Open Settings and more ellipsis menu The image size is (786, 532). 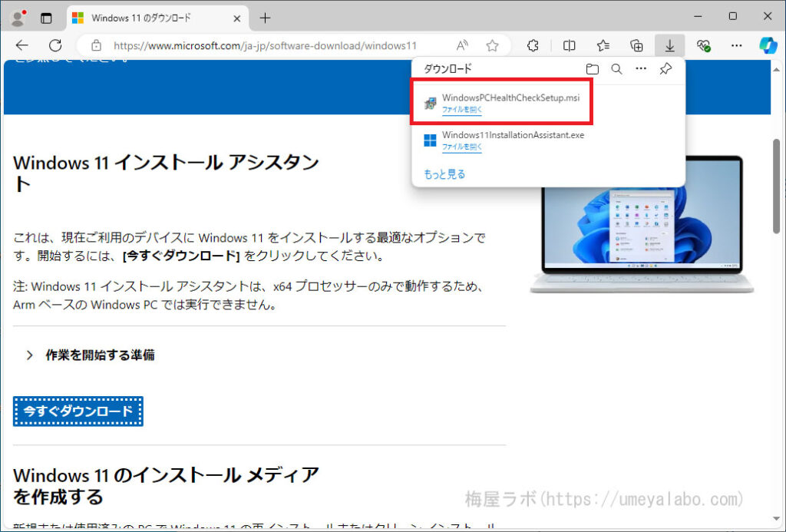tap(736, 45)
